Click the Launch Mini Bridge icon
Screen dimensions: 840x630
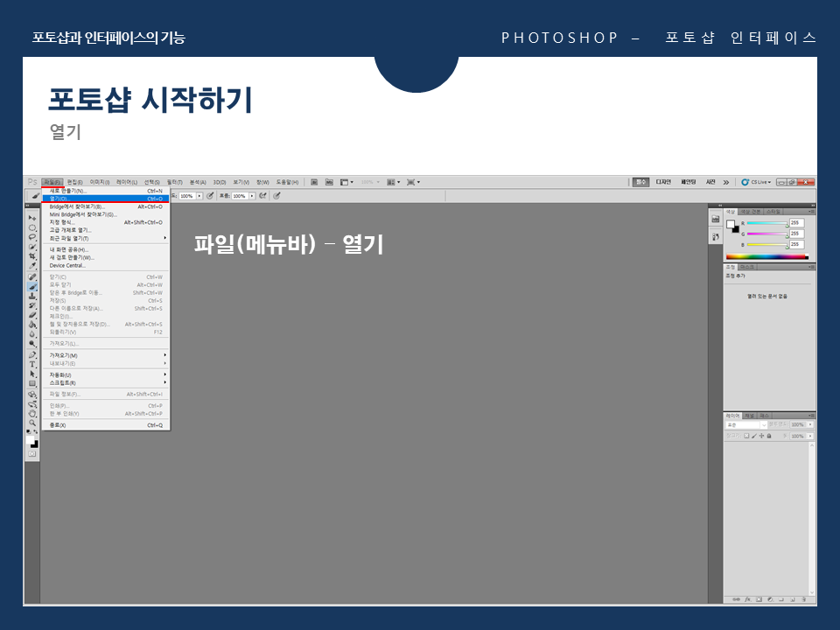[330, 182]
